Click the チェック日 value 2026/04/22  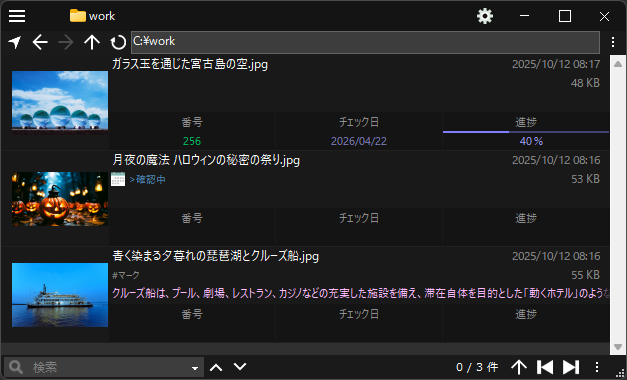pos(359,141)
